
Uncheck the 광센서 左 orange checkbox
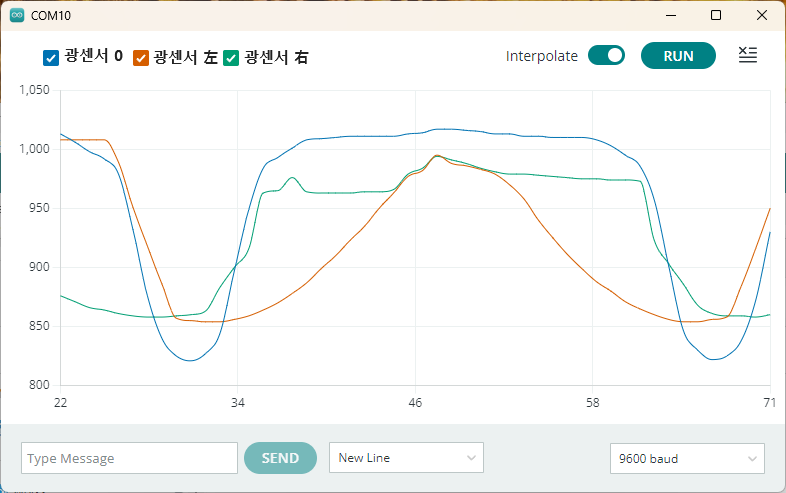click(x=141, y=58)
